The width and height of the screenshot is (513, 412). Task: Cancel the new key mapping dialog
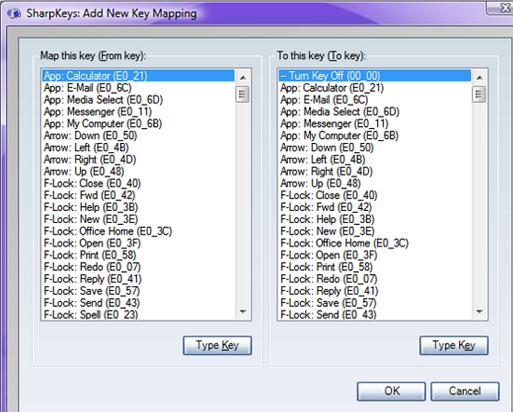(465, 391)
